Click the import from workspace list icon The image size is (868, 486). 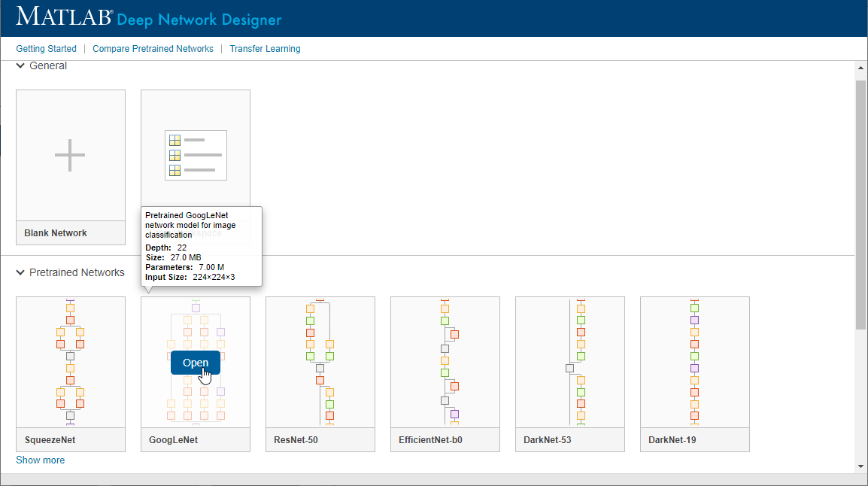(x=196, y=155)
